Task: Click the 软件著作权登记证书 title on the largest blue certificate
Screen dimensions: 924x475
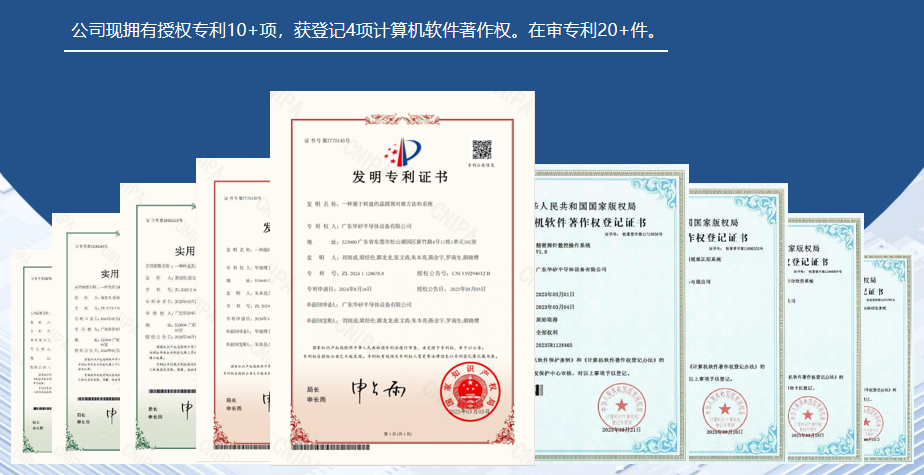Action: (590, 222)
